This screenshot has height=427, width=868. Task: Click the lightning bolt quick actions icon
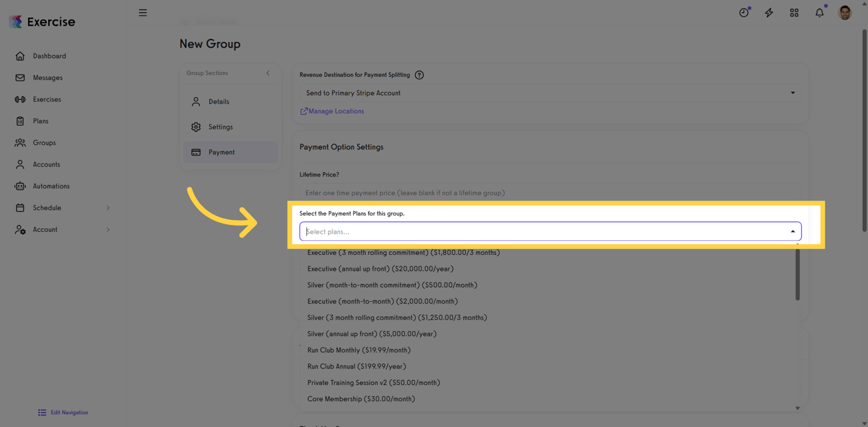[769, 12]
